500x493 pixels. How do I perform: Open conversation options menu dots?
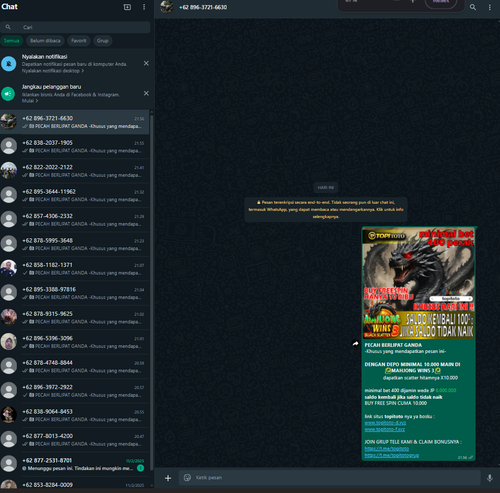[x=489, y=7]
